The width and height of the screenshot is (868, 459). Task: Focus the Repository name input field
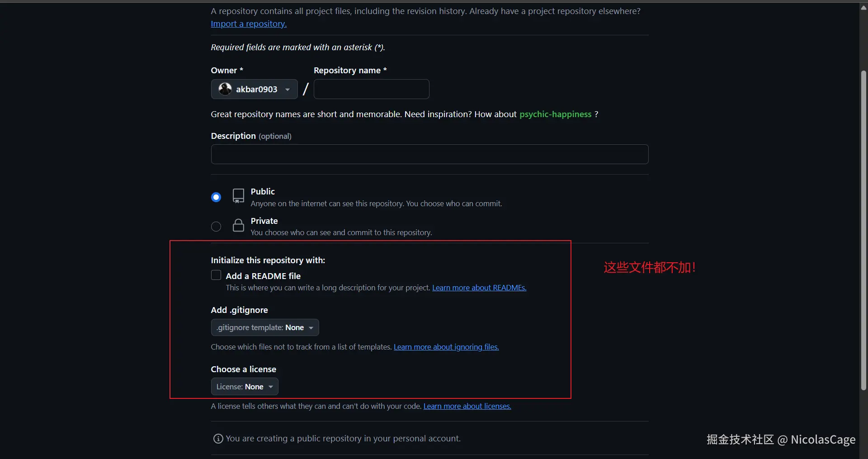click(x=371, y=89)
